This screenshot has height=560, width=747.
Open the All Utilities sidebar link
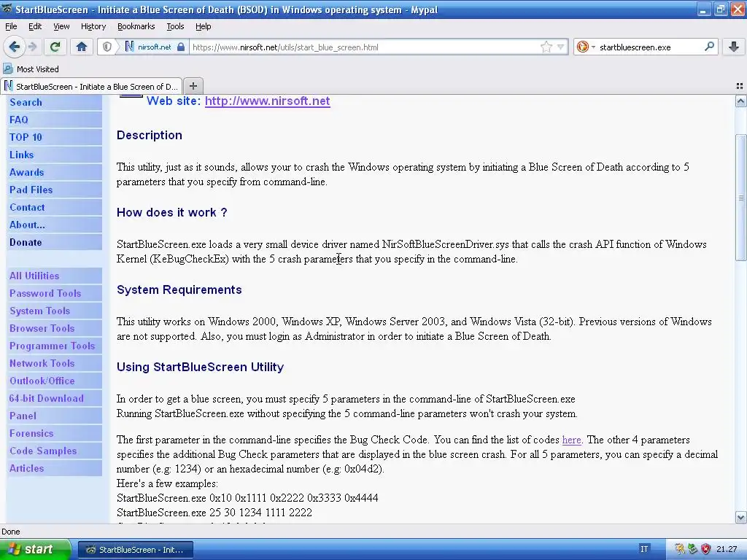(x=34, y=276)
